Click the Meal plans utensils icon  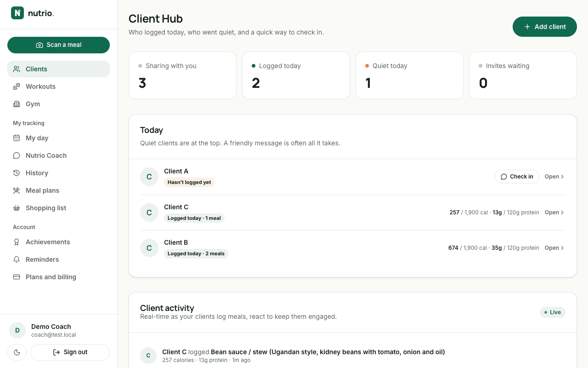click(17, 190)
